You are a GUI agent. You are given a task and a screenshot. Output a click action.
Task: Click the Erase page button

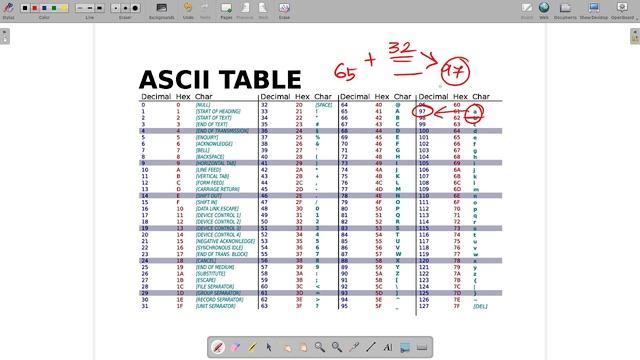tap(284, 10)
